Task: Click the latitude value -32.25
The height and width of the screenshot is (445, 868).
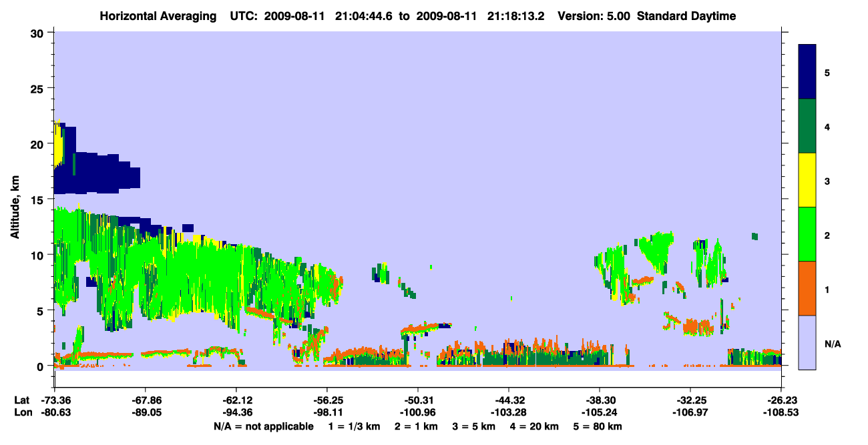Action: click(690, 400)
